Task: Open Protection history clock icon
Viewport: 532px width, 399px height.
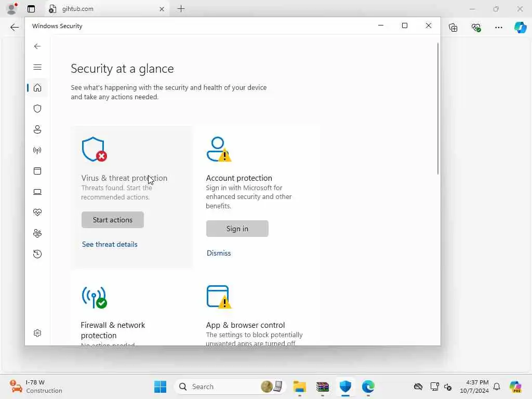Action: pos(37,254)
